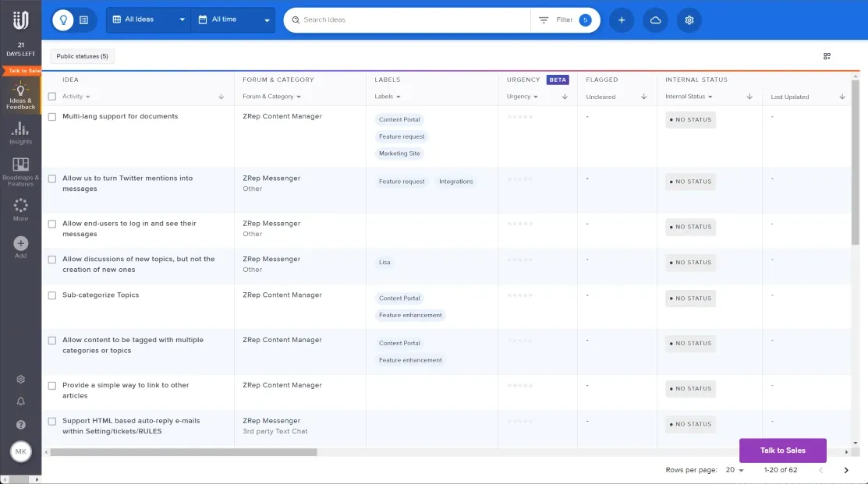Check the Twitter mentions idea row

(x=52, y=178)
